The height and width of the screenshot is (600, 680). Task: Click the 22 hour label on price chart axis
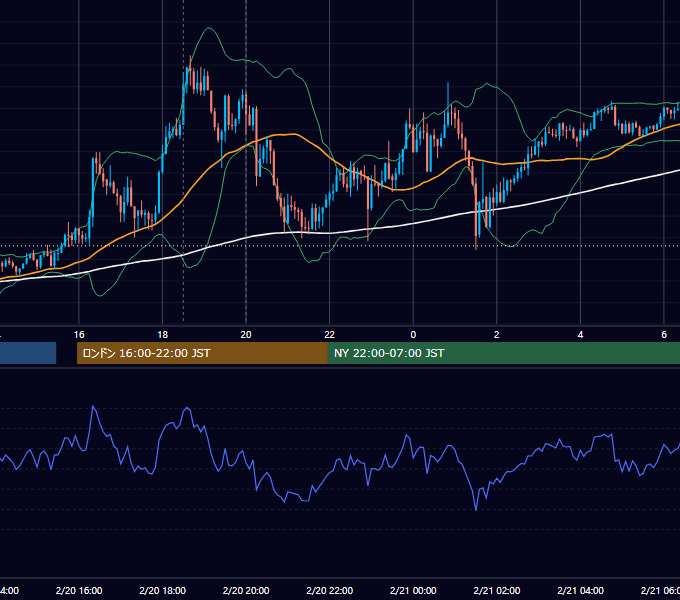330,335
